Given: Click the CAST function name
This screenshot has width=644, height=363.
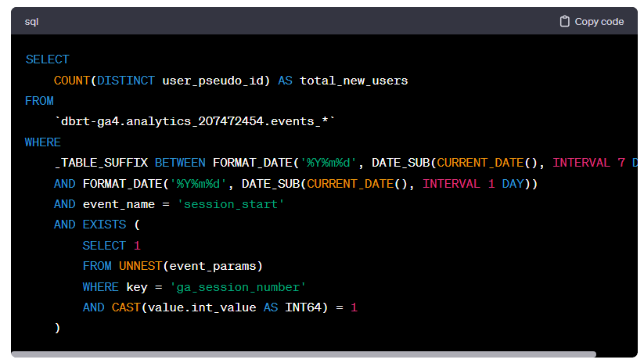Looking at the screenshot, I should click(x=126, y=307).
